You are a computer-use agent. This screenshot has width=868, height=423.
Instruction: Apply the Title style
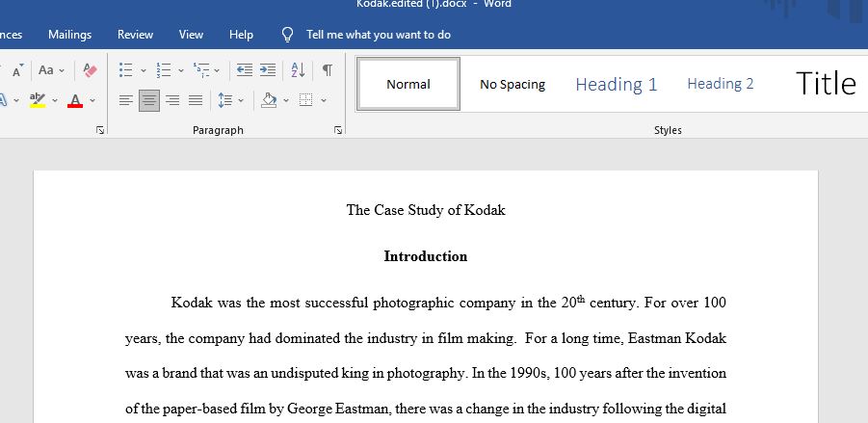826,84
